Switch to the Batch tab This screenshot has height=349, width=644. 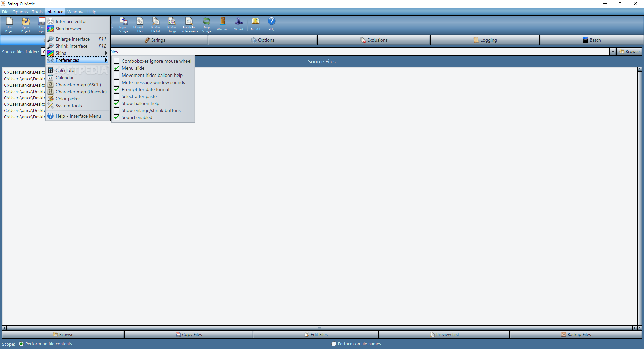click(x=592, y=40)
